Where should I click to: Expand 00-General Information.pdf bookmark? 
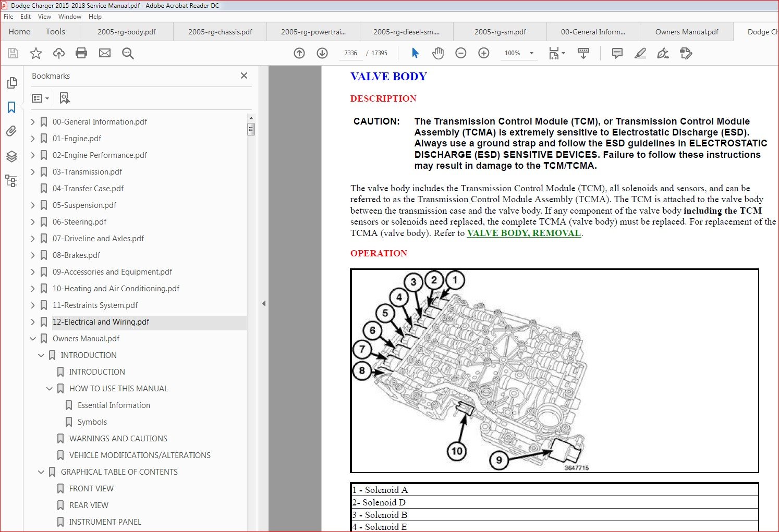click(x=33, y=122)
